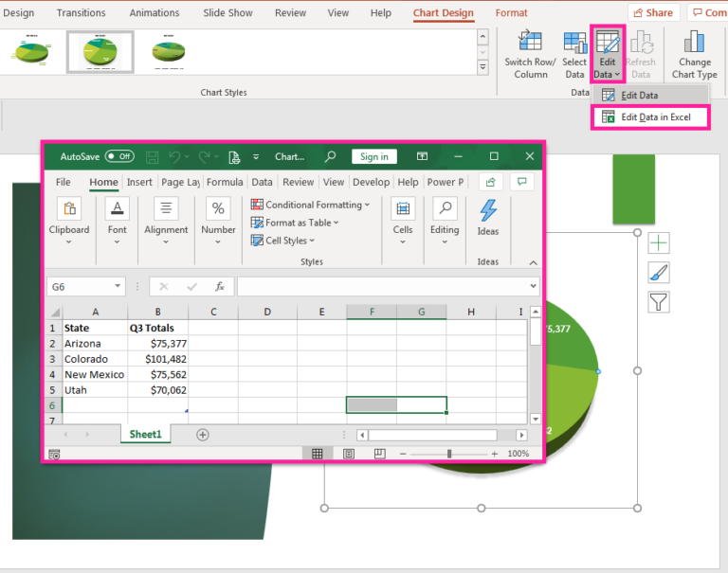Open Select Data in PowerPoint ribbon
Viewport: 728px width, 573px height.
point(574,54)
